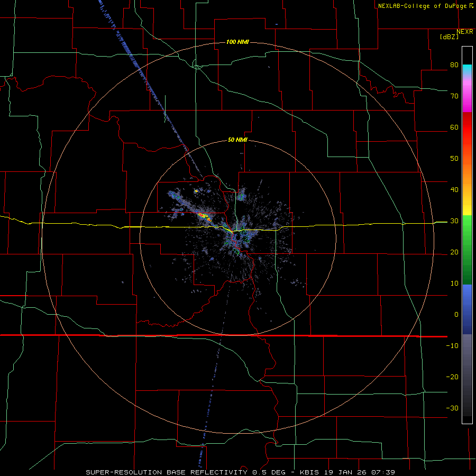Click the 60 dBZ scale label
476x476 pixels.
point(454,127)
